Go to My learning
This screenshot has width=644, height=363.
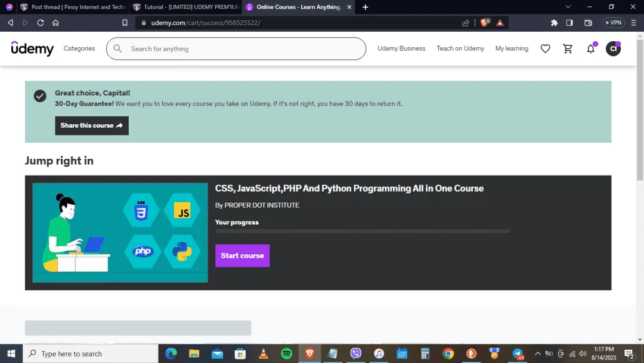512,48
